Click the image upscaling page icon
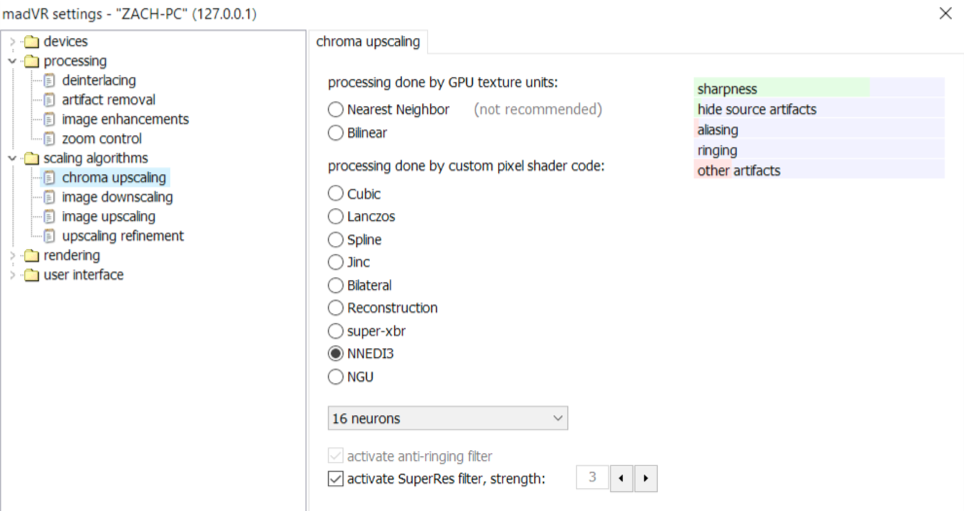This screenshot has width=965, height=511. (50, 217)
